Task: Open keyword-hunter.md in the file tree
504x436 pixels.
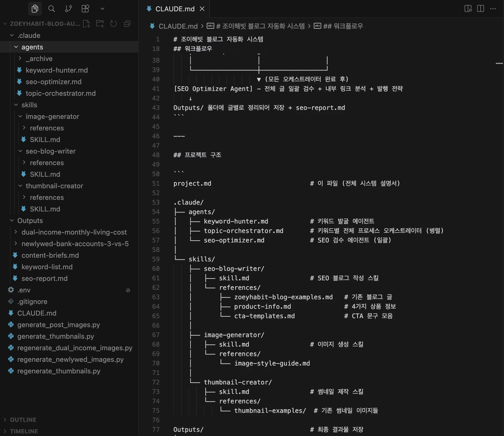Action: [x=56, y=70]
